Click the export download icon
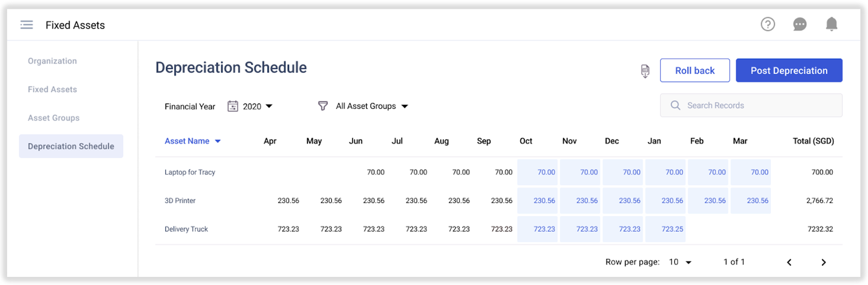Viewport: 868px width, 285px height. tap(645, 71)
